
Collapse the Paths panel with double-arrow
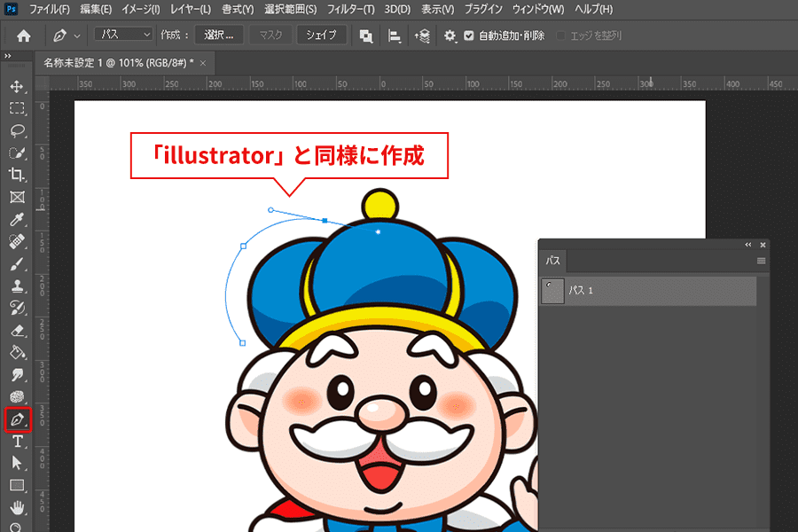point(748,245)
